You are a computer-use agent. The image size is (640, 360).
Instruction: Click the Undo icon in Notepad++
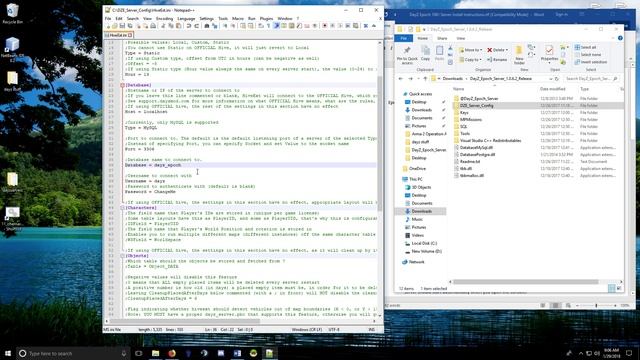[x=189, y=26]
